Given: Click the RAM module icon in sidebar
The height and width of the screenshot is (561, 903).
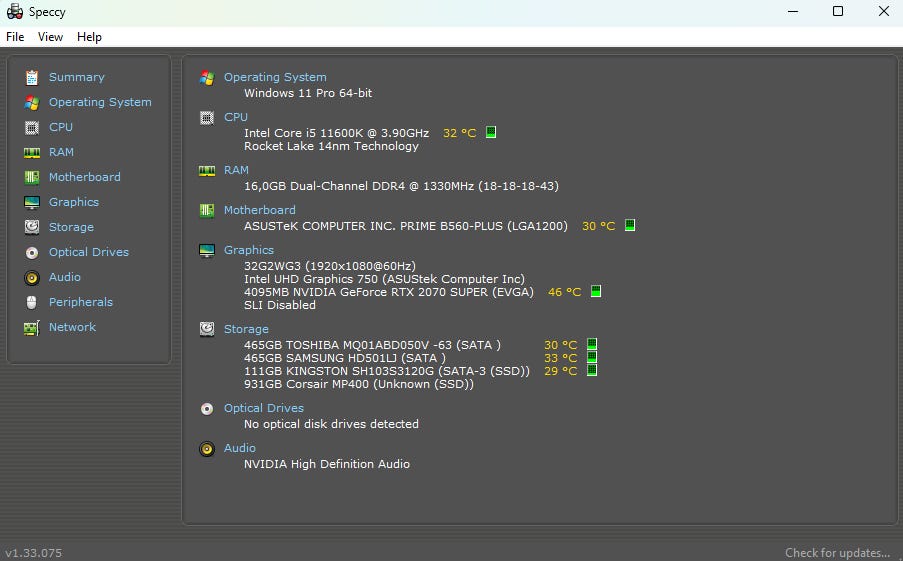Looking at the screenshot, I should point(32,153).
